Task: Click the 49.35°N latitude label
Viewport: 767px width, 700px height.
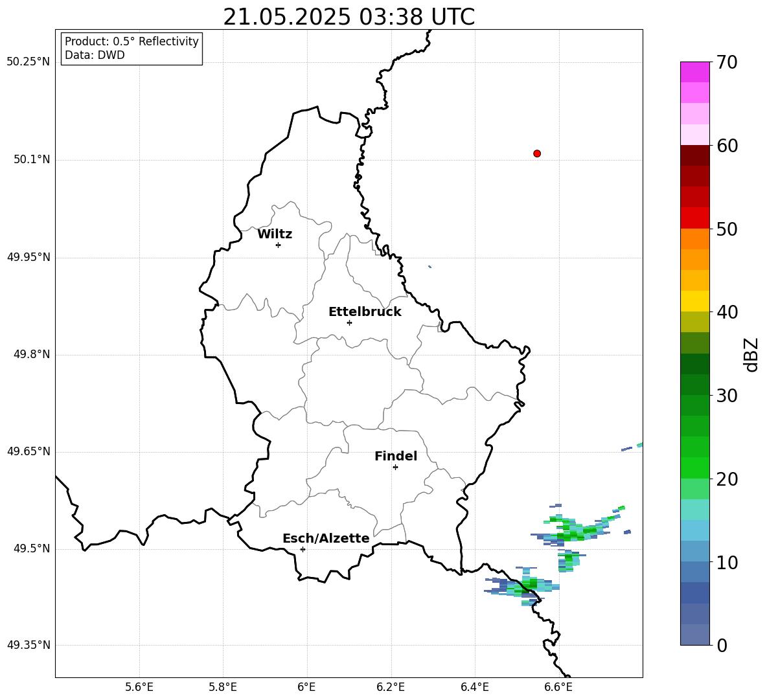Action: (x=29, y=645)
